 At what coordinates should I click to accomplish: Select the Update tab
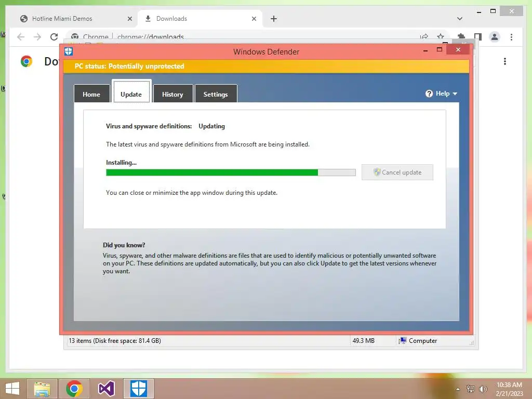(x=131, y=91)
